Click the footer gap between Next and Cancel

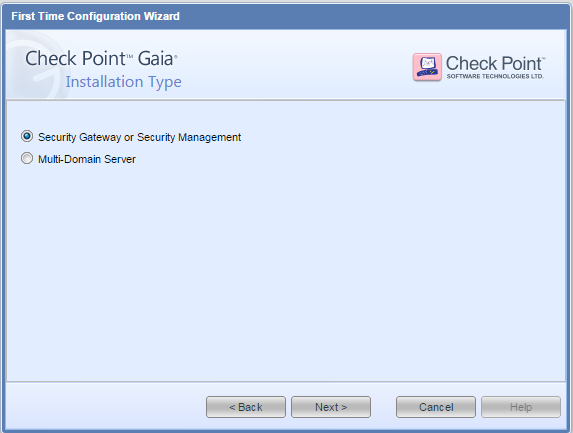point(383,407)
